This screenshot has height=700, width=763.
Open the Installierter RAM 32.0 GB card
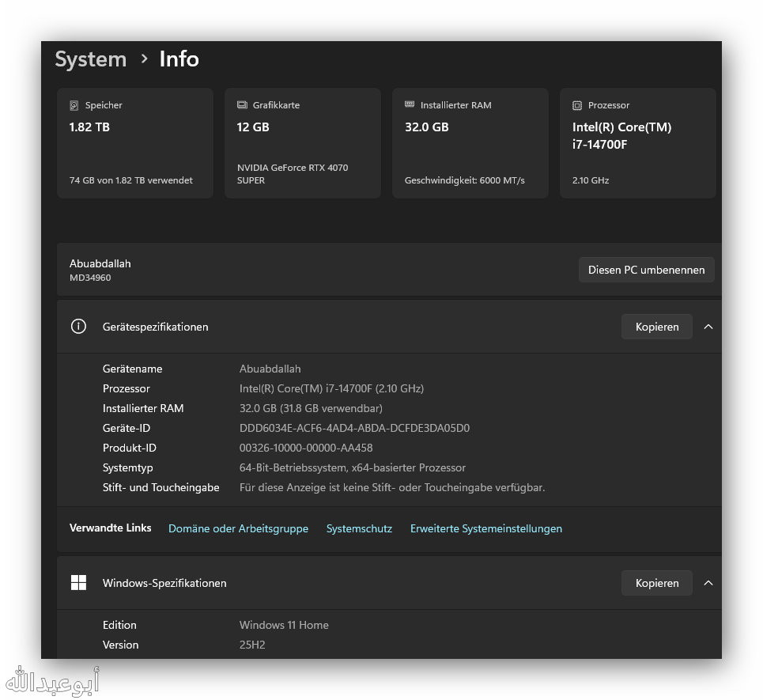470,143
